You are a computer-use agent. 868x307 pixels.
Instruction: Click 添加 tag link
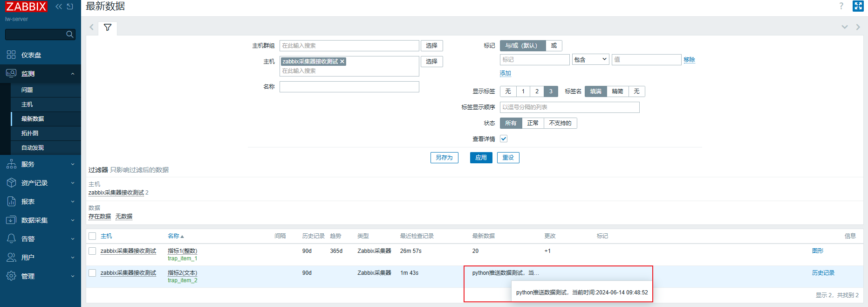506,73
